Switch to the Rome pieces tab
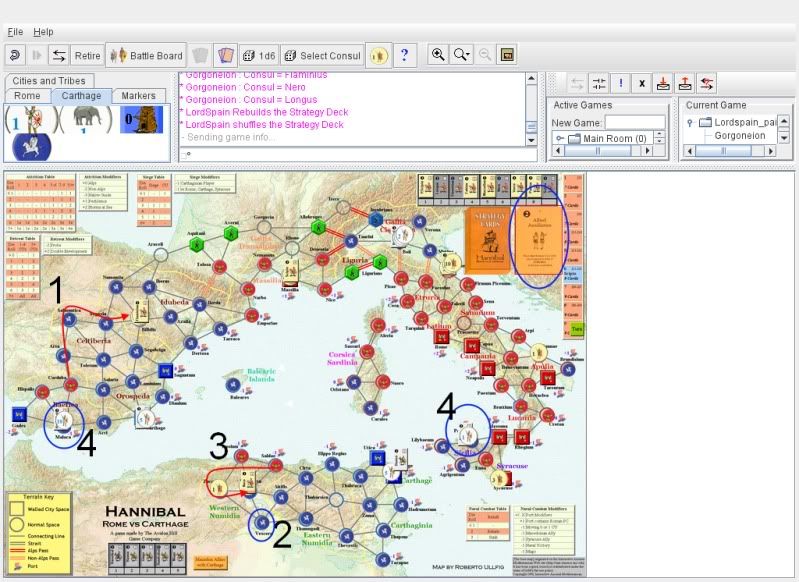 (x=28, y=95)
